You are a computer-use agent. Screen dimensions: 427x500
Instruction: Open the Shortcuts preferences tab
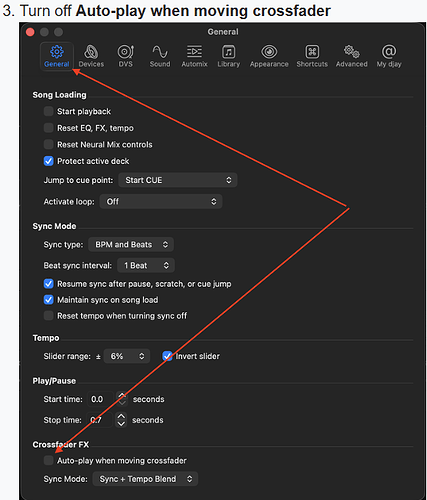(x=312, y=56)
